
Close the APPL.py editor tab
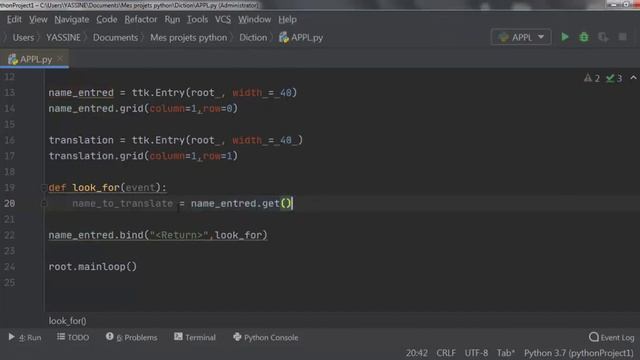pos(60,59)
